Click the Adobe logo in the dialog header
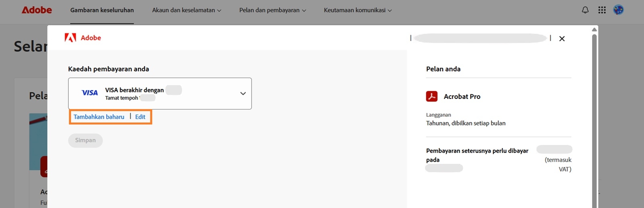 (x=83, y=38)
